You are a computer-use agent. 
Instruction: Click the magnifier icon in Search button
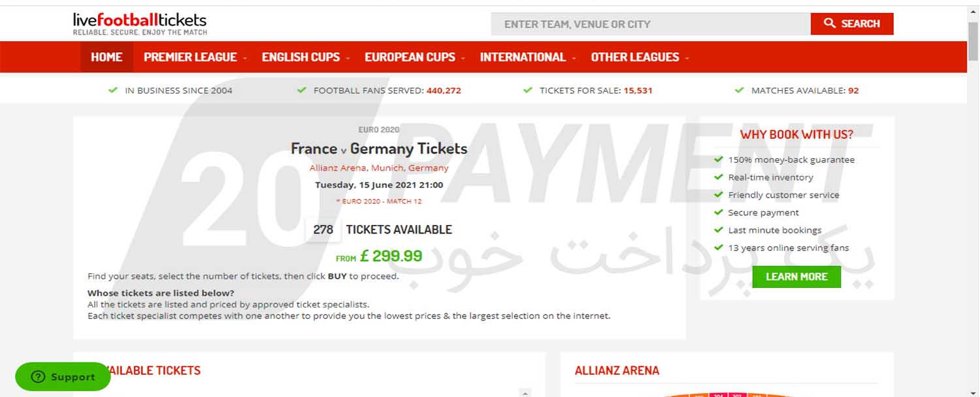pyautogui.click(x=830, y=24)
